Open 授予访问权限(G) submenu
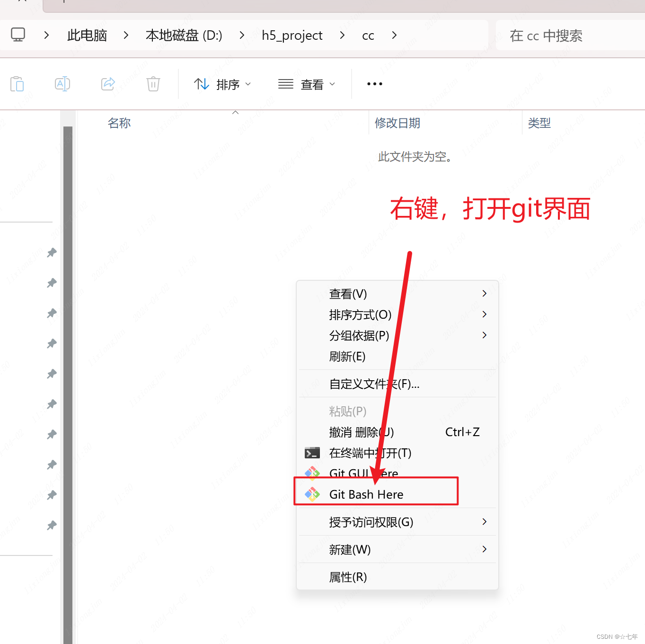This screenshot has width=645, height=644. 398,522
